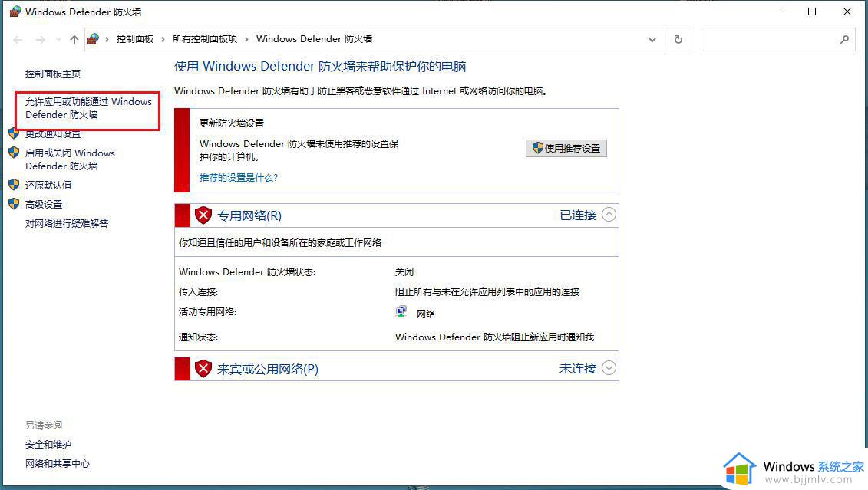This screenshot has height=490, width=868.
Task: Select 所有控制面板项 in the breadcrumb path
Action: (x=204, y=38)
